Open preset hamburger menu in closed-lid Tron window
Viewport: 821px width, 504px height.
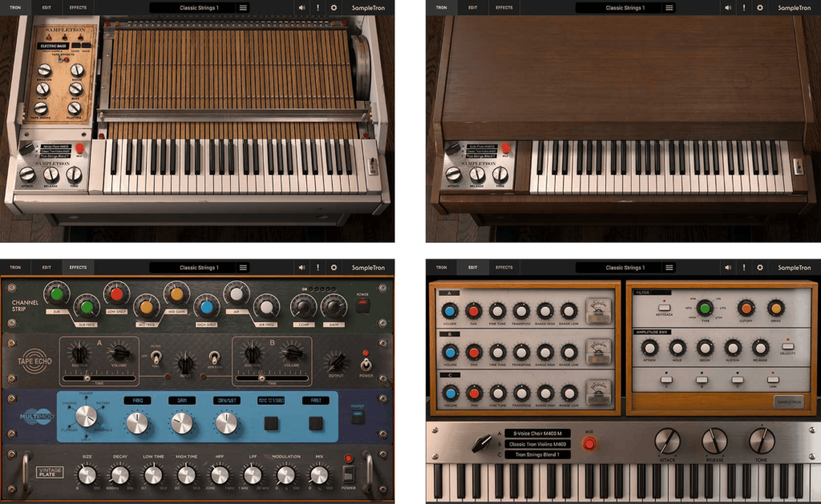click(669, 8)
